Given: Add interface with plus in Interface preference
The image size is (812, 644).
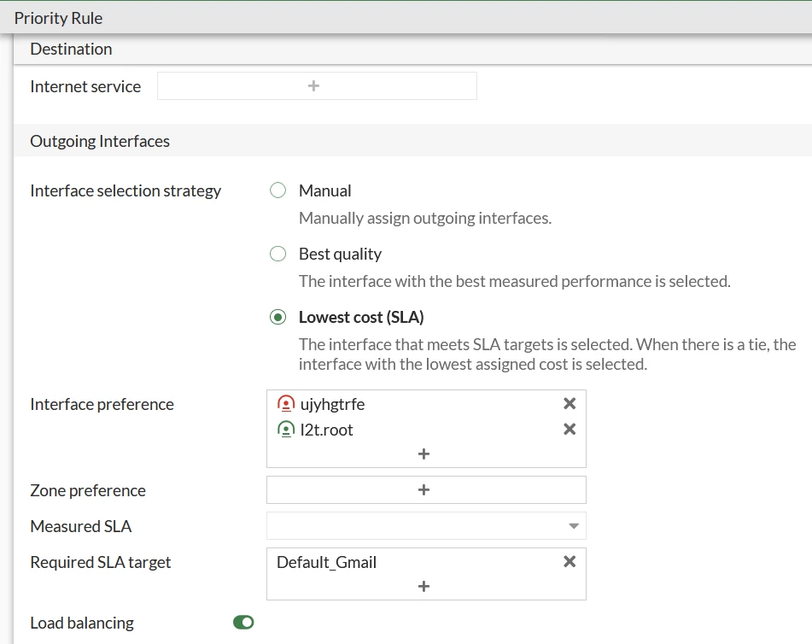Looking at the screenshot, I should (424, 454).
